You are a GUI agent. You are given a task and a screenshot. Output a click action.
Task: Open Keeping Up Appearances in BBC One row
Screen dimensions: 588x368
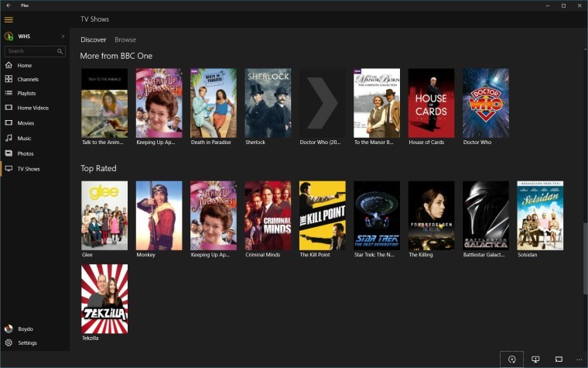tap(159, 103)
